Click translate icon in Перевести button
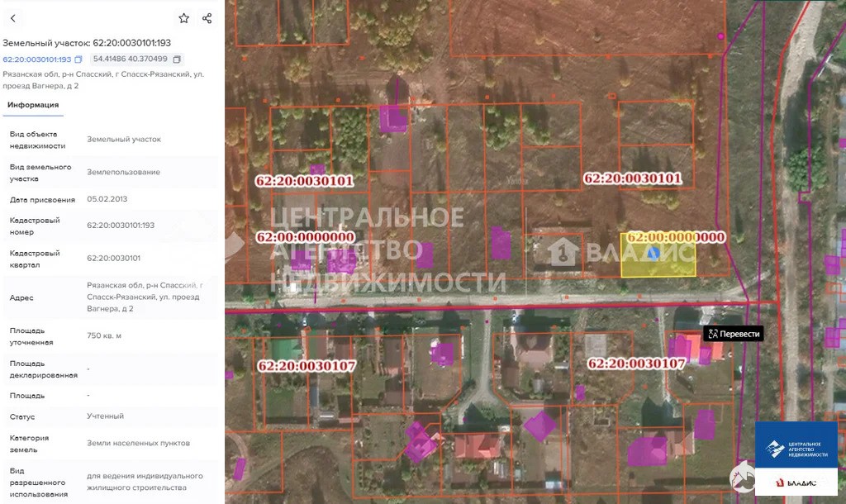 713,334
